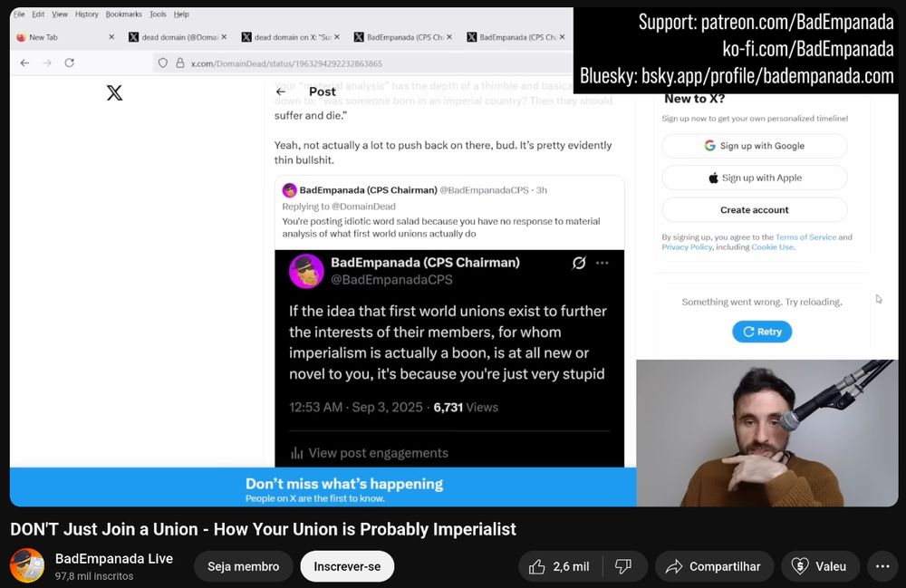The image size is (906, 588).
Task: Click the shield icon in the address bar
Action: click(x=165, y=63)
